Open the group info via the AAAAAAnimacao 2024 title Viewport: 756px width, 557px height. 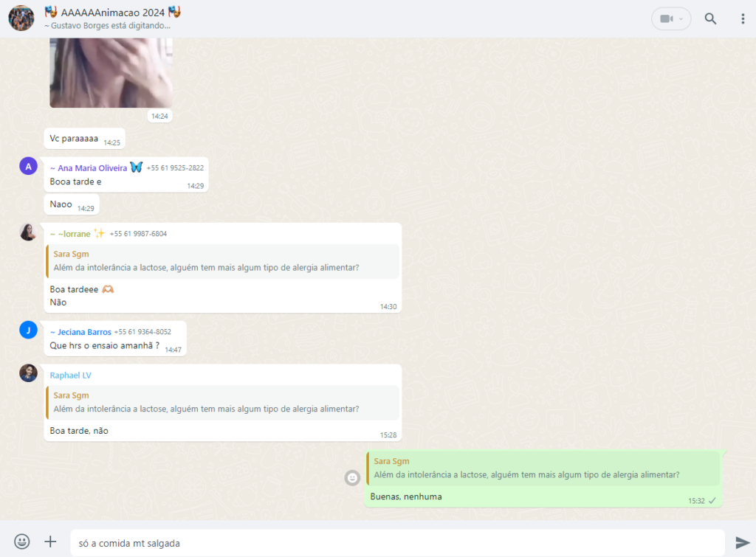tap(113, 13)
